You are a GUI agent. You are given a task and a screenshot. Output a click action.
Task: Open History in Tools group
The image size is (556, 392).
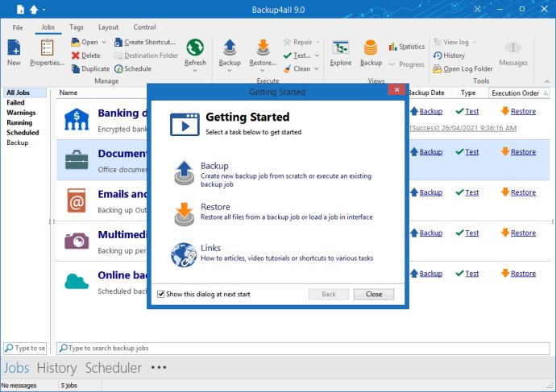(x=449, y=56)
